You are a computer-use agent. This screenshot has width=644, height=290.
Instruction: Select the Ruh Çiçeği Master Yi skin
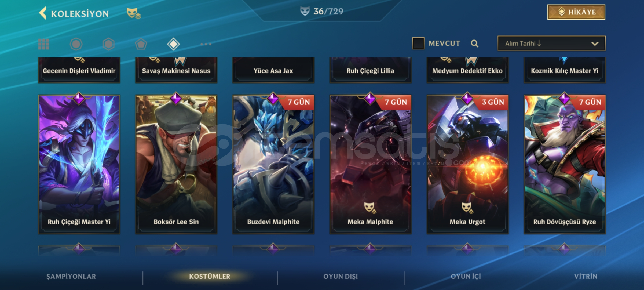(79, 164)
